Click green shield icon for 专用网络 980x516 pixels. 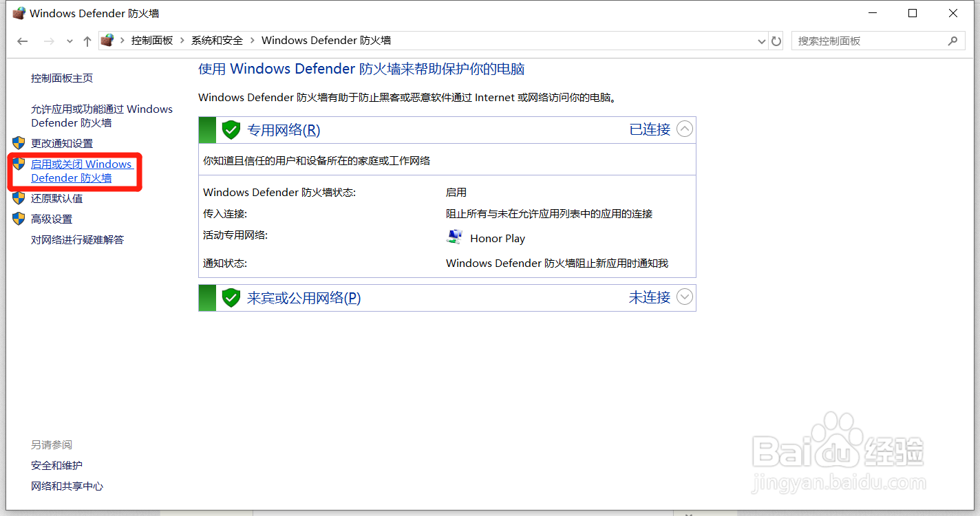(231, 129)
